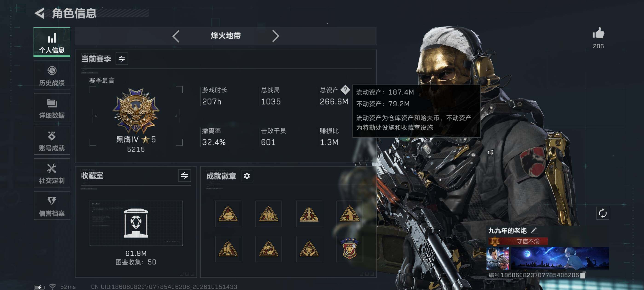Open the 详细数据 tab
The height and width of the screenshot is (290, 644).
(x=52, y=107)
